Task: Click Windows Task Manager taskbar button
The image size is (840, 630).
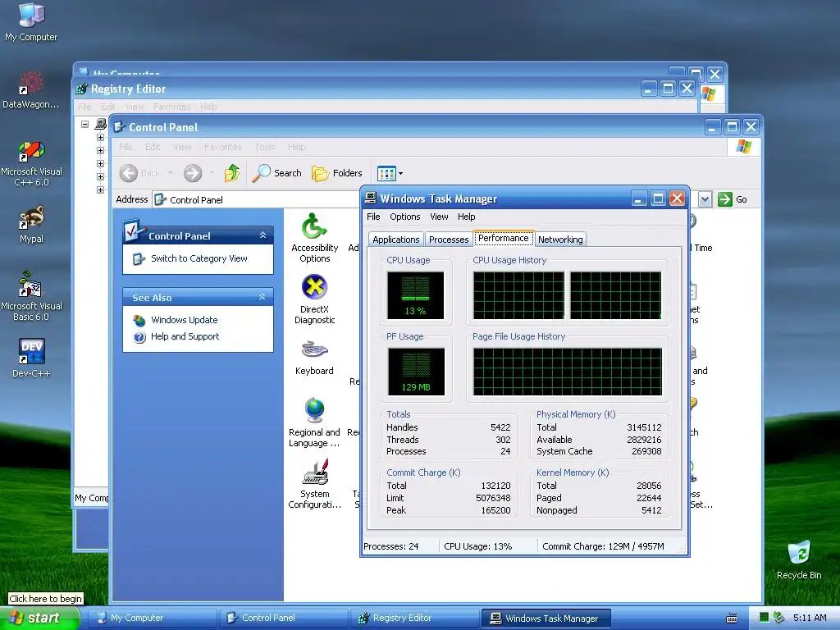Action: (x=546, y=618)
